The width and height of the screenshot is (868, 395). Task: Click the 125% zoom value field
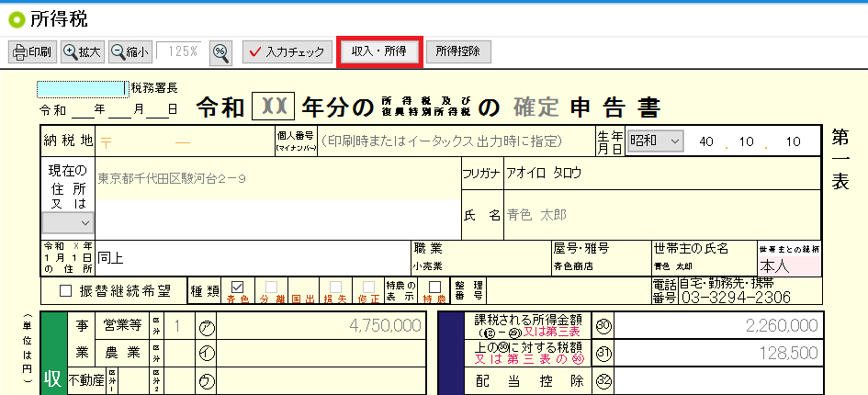pos(178,52)
